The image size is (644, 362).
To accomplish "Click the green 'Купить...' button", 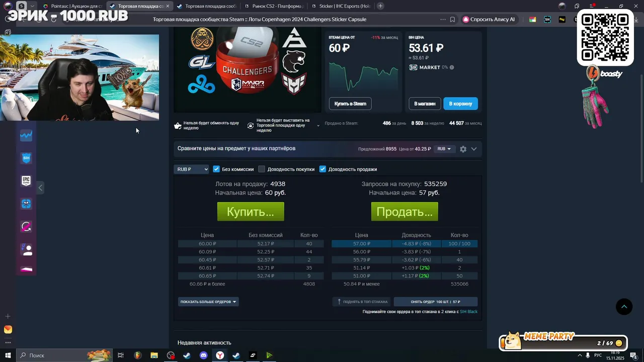I will click(251, 212).
